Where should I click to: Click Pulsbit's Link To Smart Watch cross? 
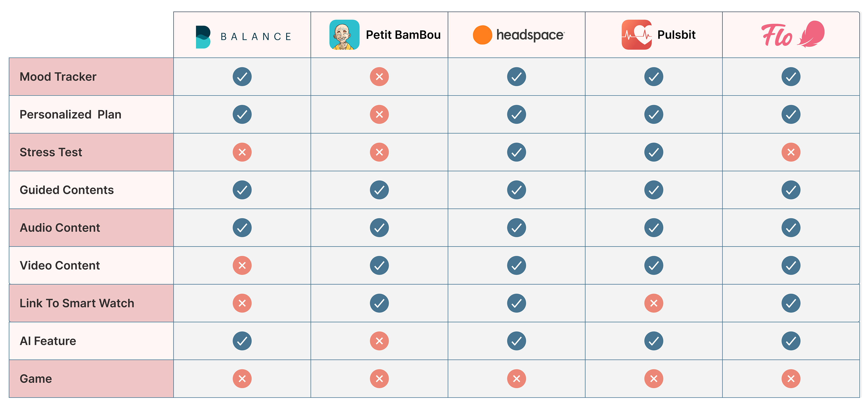pyautogui.click(x=654, y=303)
